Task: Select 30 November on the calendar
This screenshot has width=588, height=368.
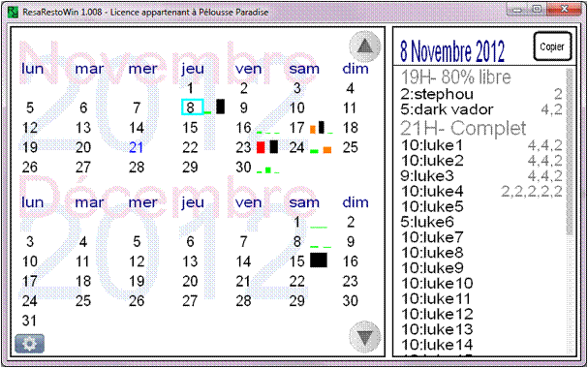Action: [x=243, y=168]
